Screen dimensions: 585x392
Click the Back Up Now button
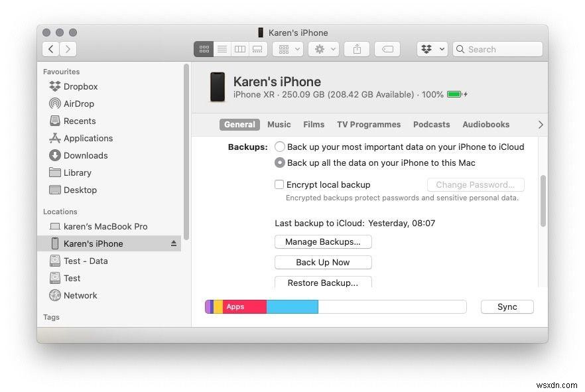click(x=323, y=262)
